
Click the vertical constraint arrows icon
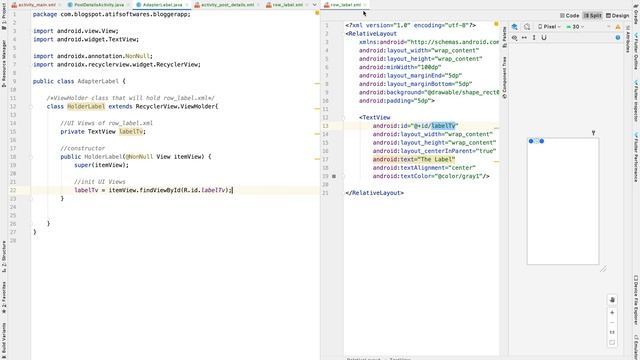534,38
